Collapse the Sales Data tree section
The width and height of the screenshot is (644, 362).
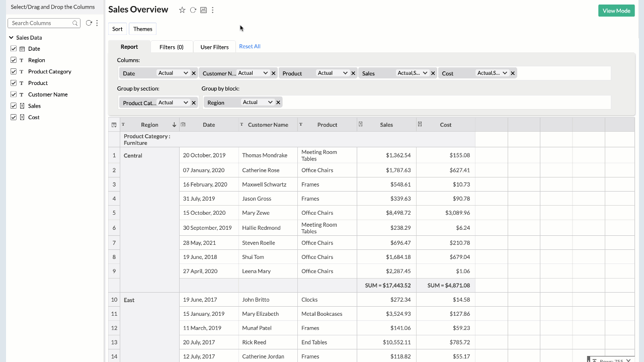point(10,37)
